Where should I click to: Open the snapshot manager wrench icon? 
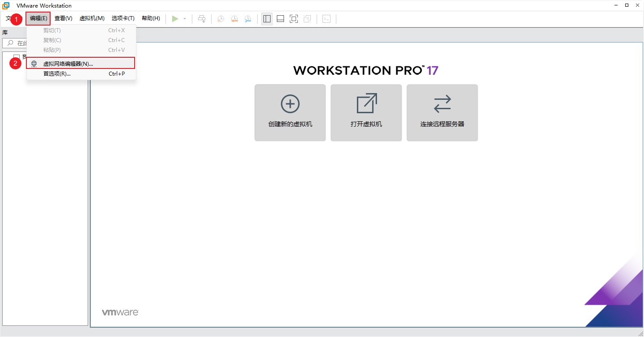pyautogui.click(x=248, y=19)
